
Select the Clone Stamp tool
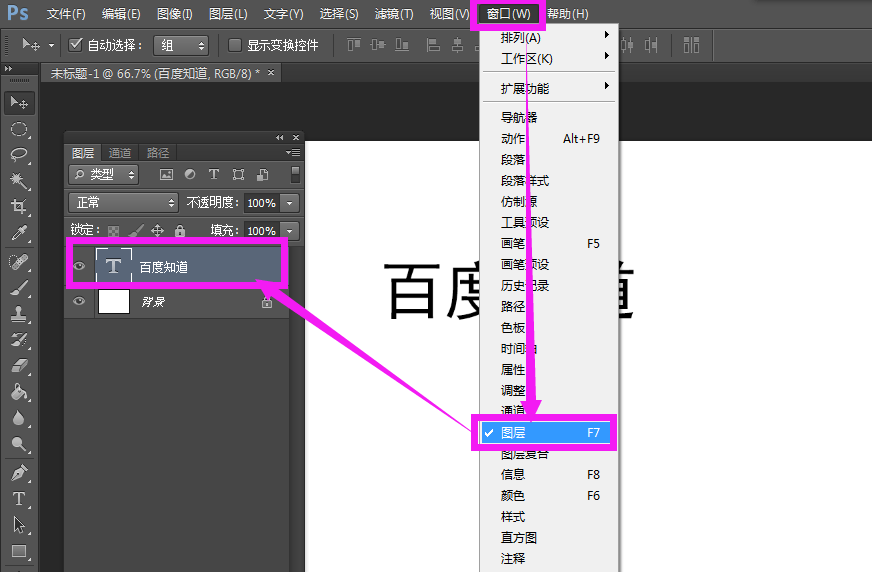tap(19, 314)
